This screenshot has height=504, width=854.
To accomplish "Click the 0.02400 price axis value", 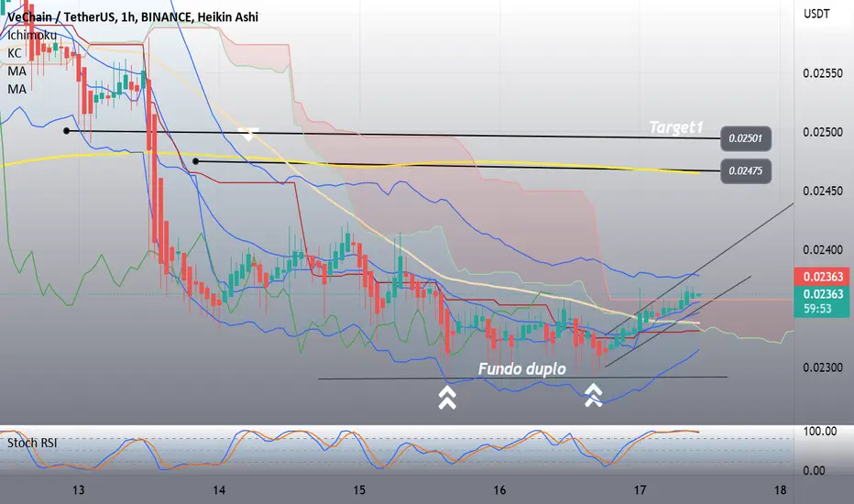I will [x=823, y=250].
